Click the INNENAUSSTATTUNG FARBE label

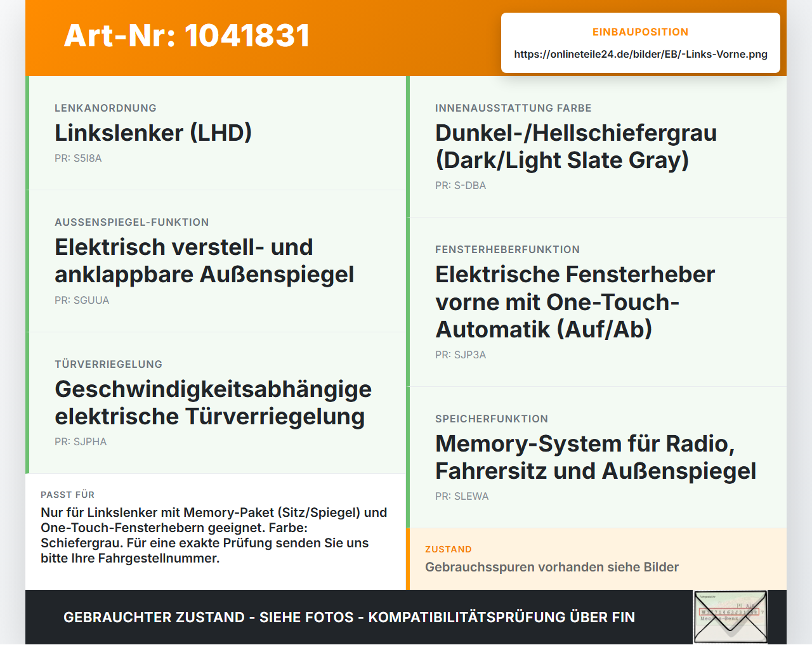[x=513, y=108]
